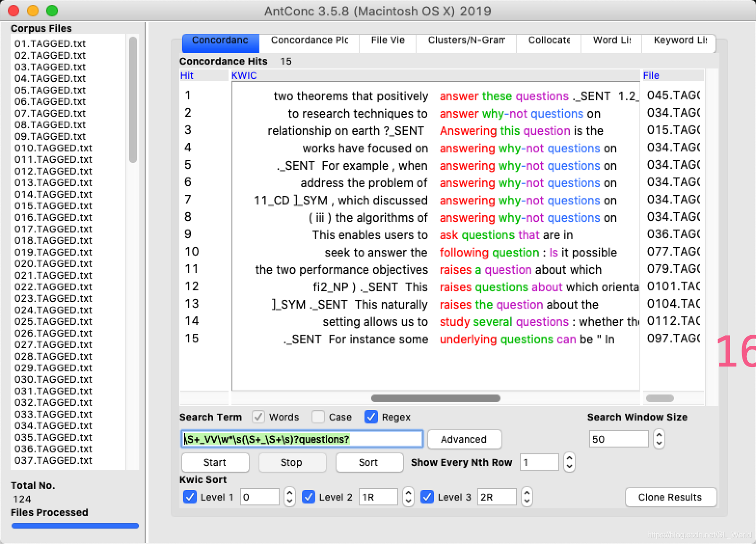Click the Sort button
This screenshot has height=544, width=756.
pos(369,462)
